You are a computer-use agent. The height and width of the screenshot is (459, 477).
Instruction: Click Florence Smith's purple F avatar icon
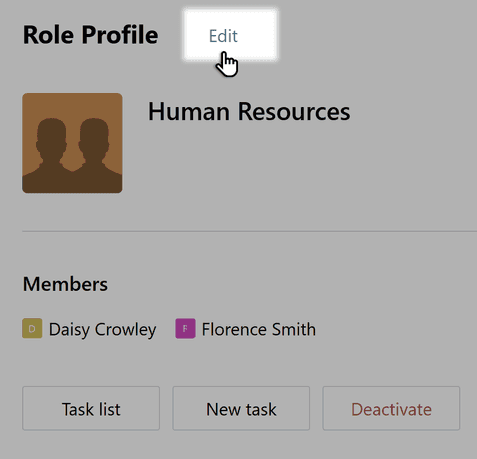click(185, 328)
